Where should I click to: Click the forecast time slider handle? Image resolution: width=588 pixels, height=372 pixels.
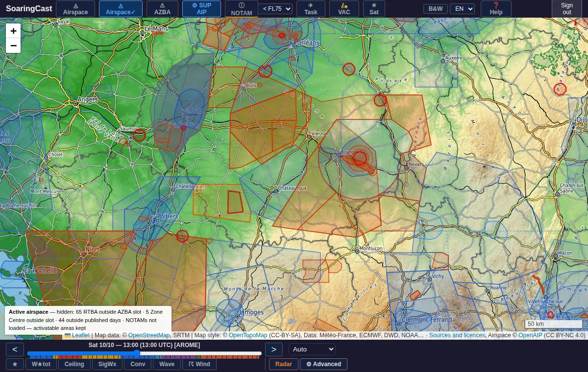(137, 353)
